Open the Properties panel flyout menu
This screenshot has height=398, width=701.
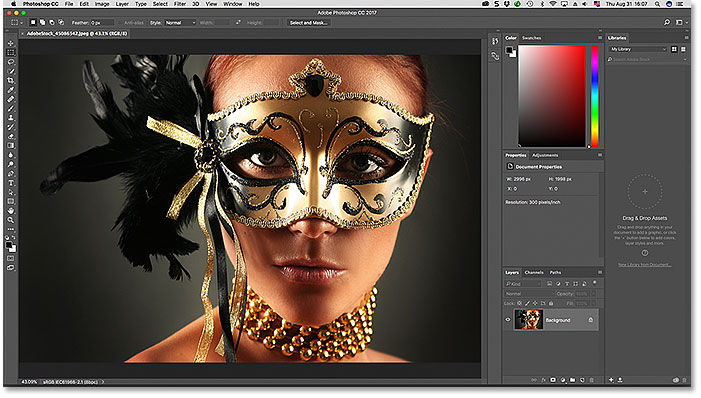(600, 155)
